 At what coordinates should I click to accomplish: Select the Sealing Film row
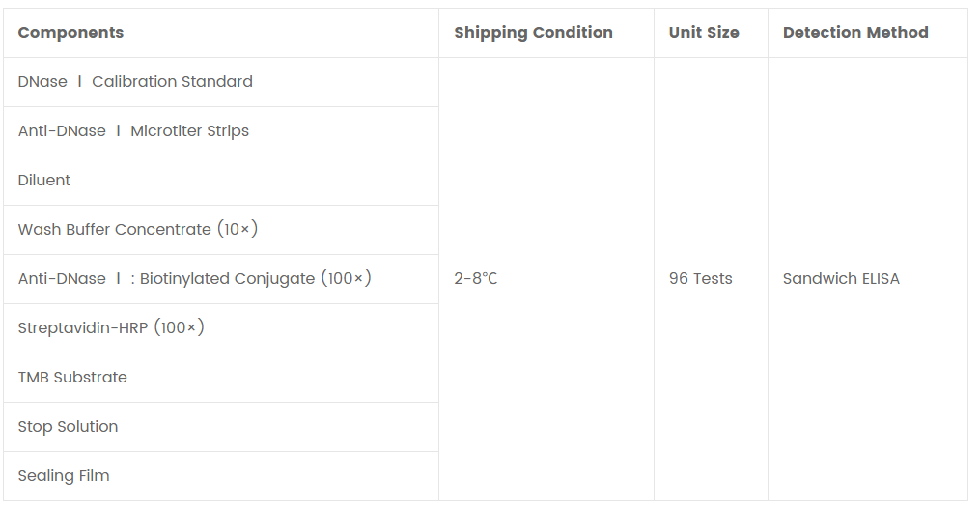(64, 476)
